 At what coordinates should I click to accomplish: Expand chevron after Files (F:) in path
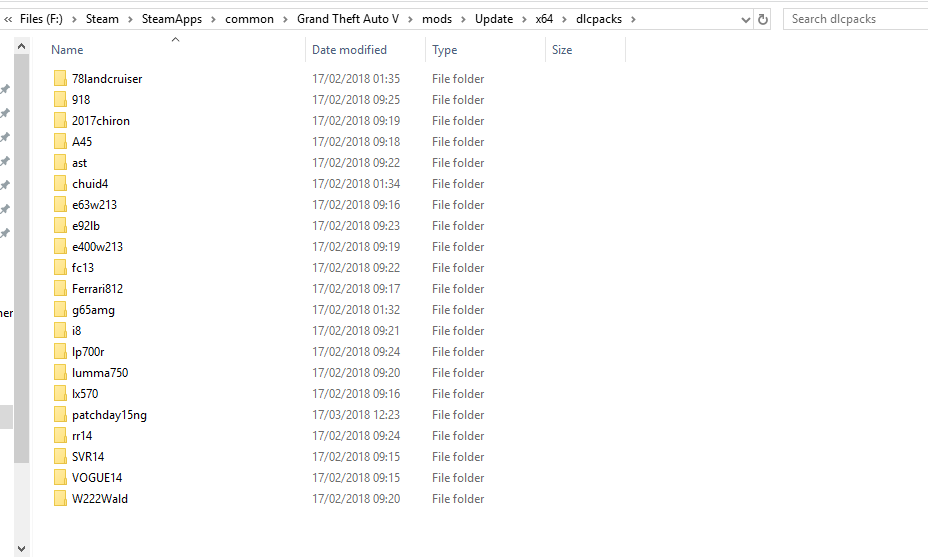(75, 20)
